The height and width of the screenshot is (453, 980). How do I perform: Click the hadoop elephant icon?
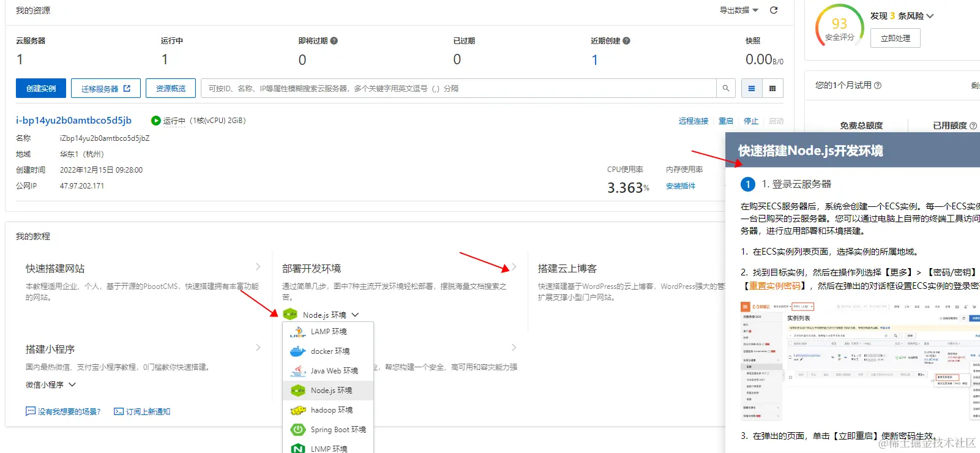[297, 410]
